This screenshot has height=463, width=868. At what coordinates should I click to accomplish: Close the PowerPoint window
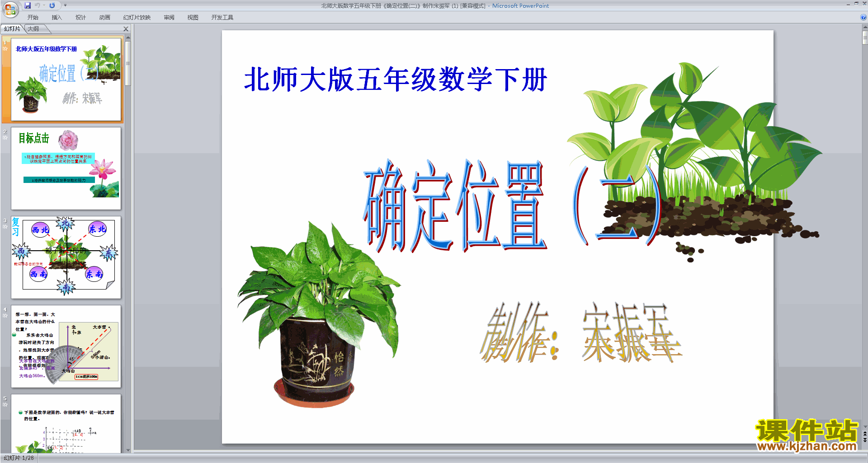(864, 4)
